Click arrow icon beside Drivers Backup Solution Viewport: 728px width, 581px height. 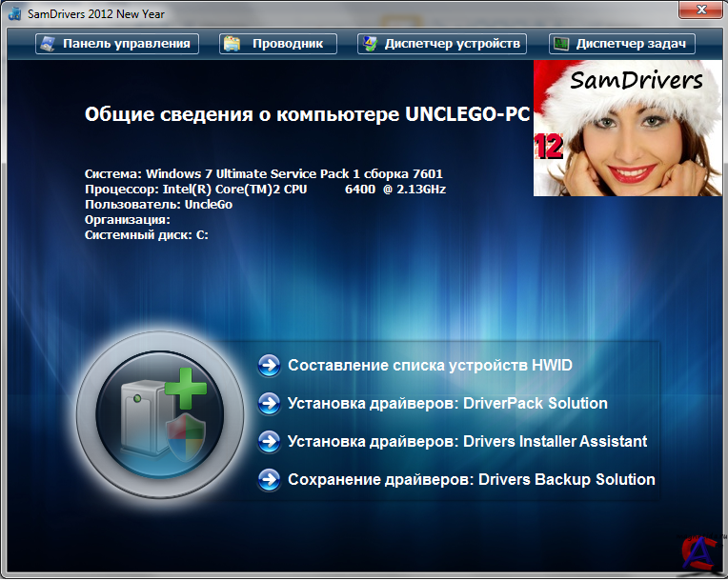270,480
